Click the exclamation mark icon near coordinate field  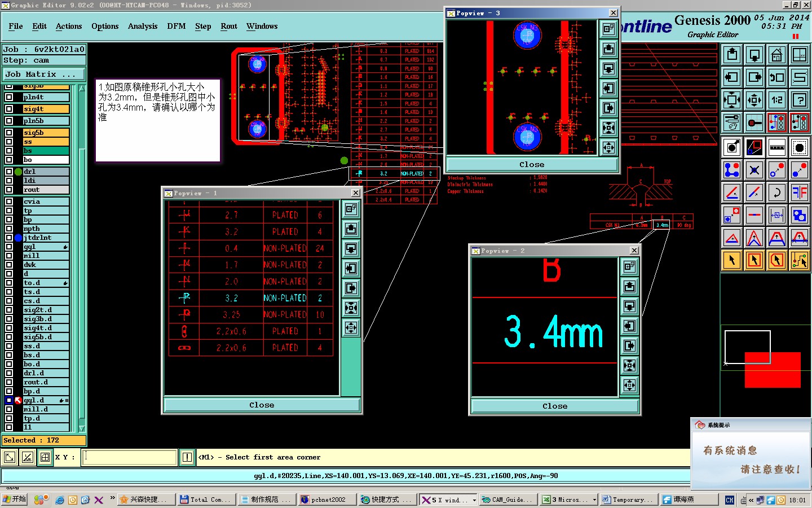coord(187,457)
